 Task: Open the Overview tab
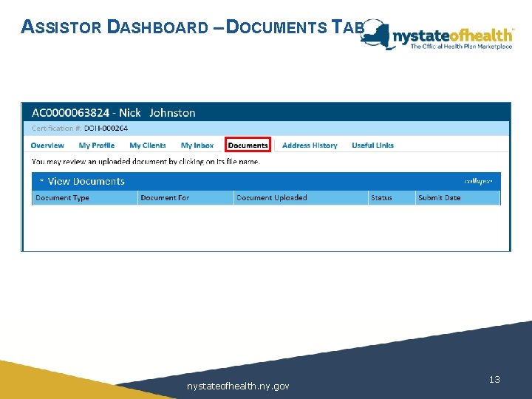click(47, 146)
